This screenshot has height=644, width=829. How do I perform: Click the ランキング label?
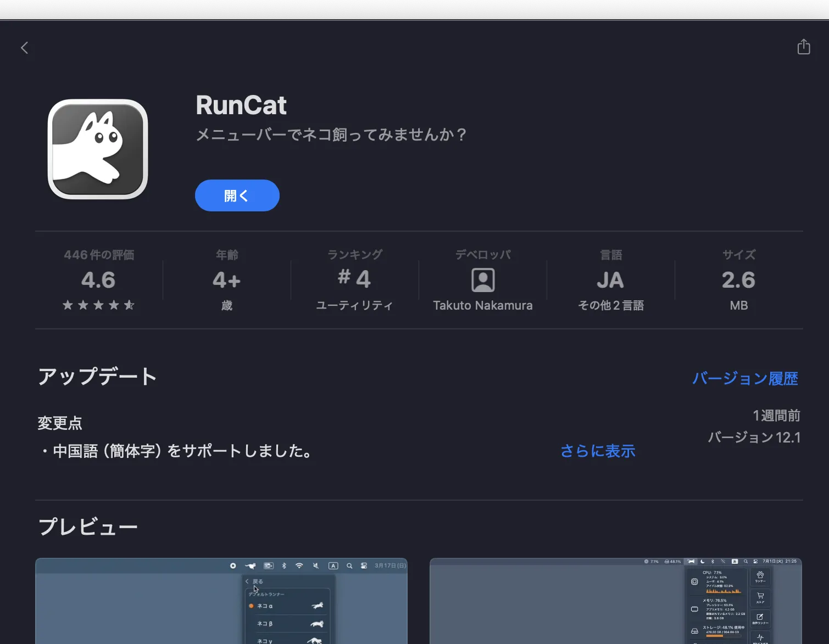tap(354, 255)
